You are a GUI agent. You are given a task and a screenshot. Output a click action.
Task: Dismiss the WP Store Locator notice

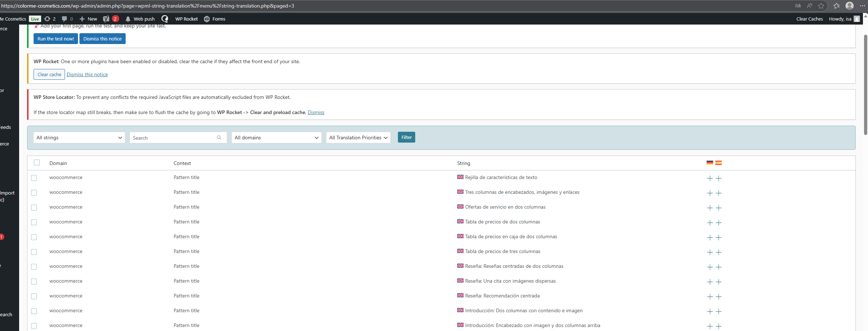[x=316, y=112]
